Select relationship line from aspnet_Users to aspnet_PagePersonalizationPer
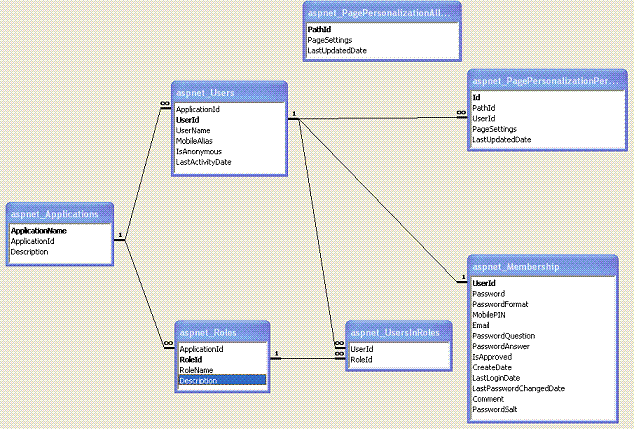634x429 pixels. point(378,118)
